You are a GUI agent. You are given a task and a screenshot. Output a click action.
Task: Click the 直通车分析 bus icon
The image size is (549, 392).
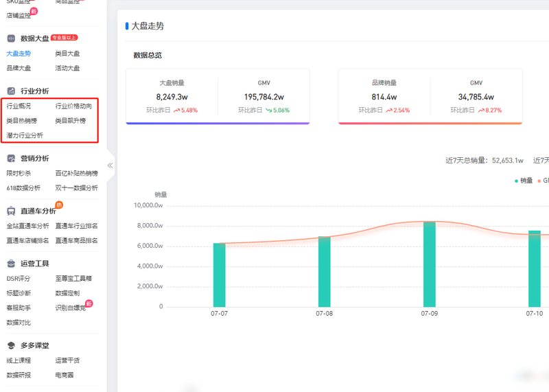click(x=11, y=211)
